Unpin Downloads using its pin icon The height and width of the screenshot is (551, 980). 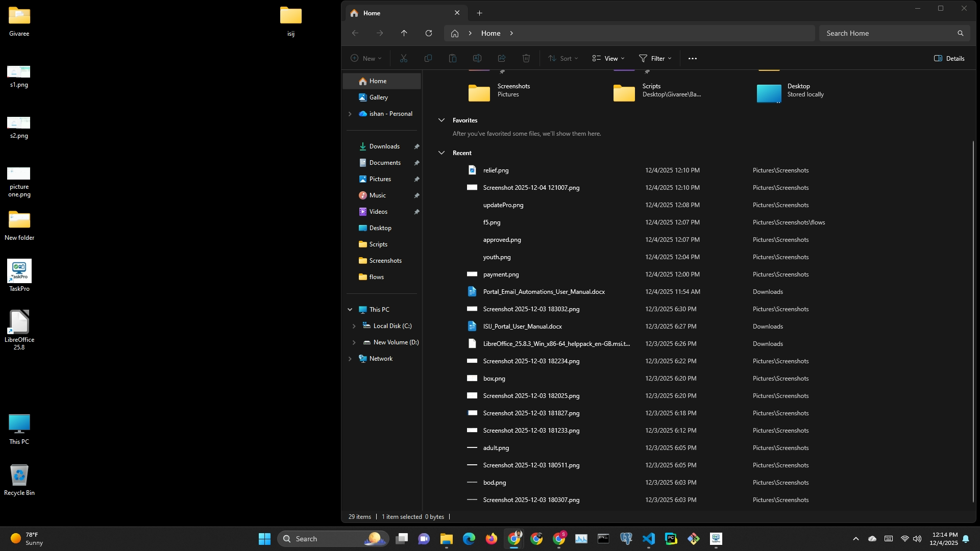416,146
